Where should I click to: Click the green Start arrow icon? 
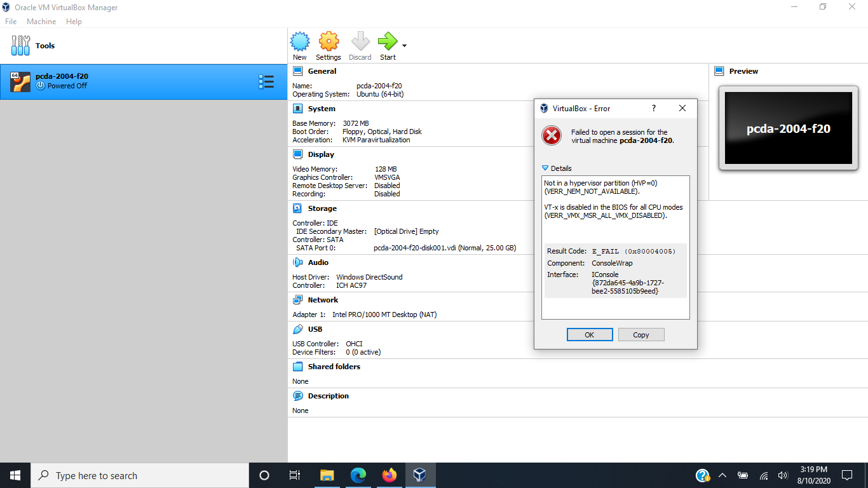tap(387, 42)
